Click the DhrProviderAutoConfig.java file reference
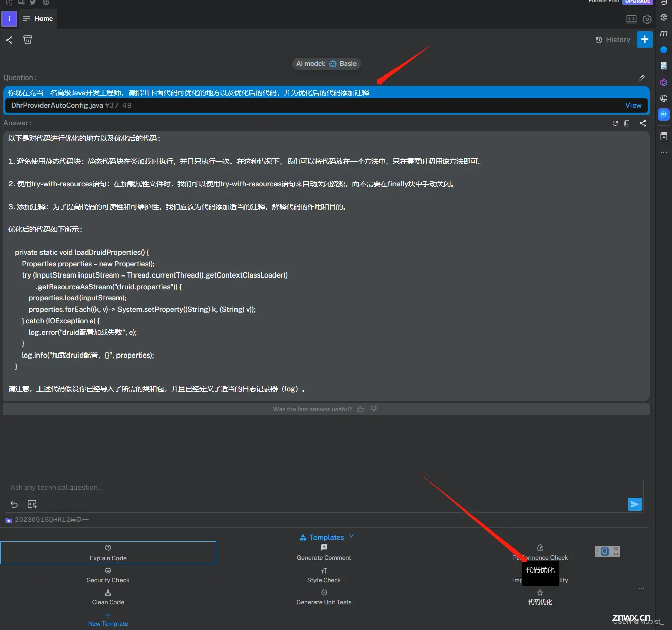672x630 pixels. (71, 105)
